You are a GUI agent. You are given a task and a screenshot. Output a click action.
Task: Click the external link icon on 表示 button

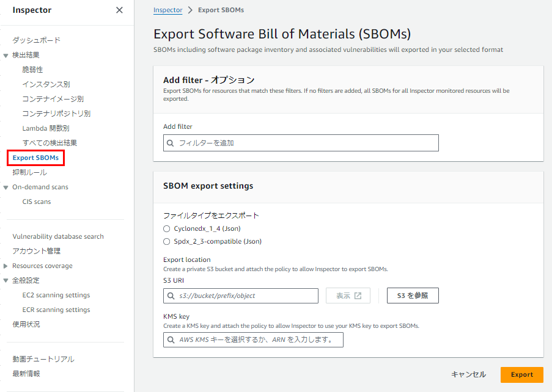[358, 296]
